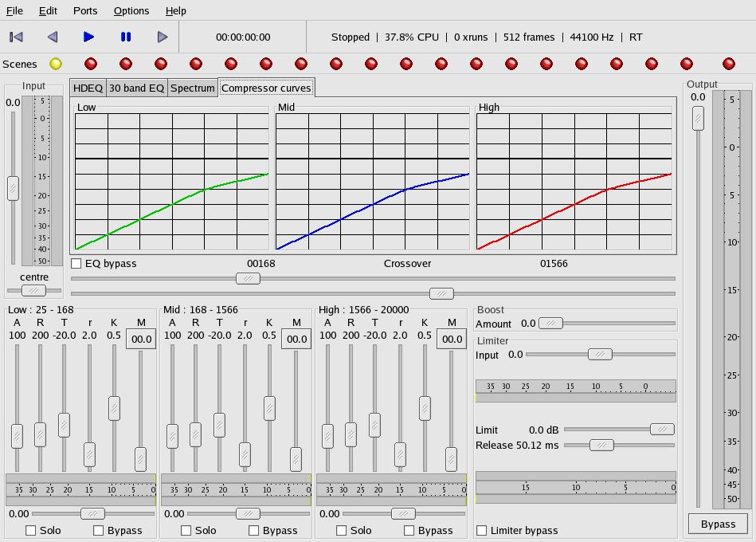Enable the Limiter bypass checkbox
This screenshot has height=542, width=756.
pyautogui.click(x=481, y=530)
